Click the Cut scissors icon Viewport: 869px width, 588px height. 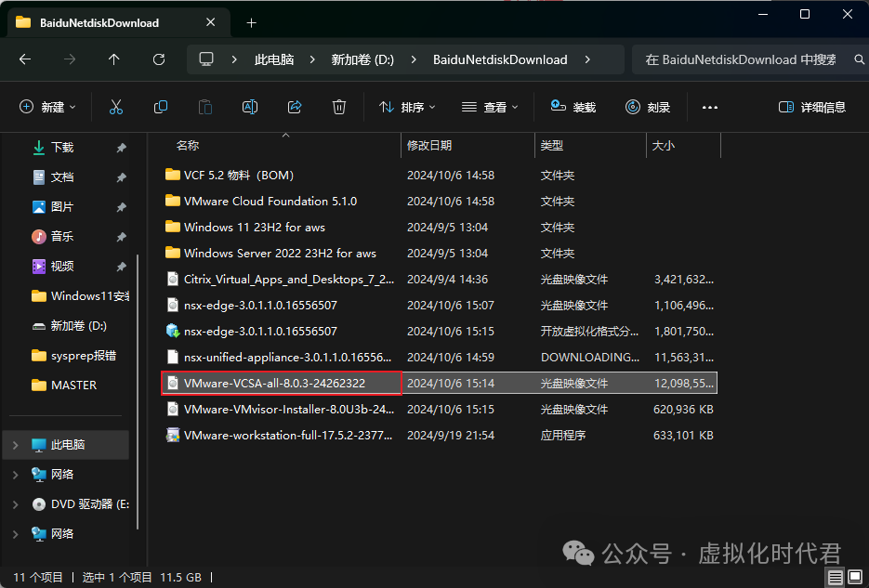point(116,107)
